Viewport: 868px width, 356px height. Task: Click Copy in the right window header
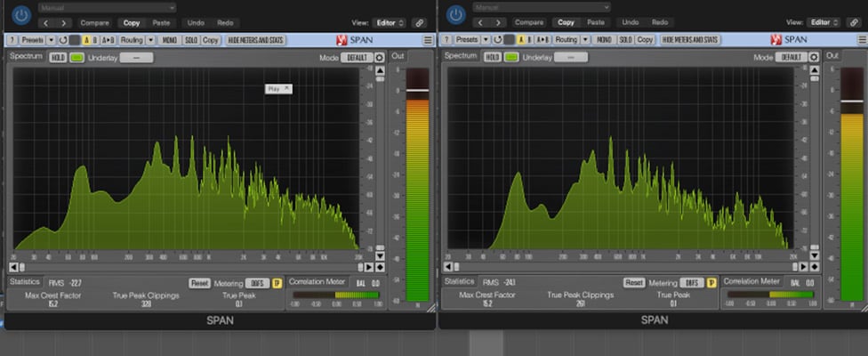(x=566, y=23)
